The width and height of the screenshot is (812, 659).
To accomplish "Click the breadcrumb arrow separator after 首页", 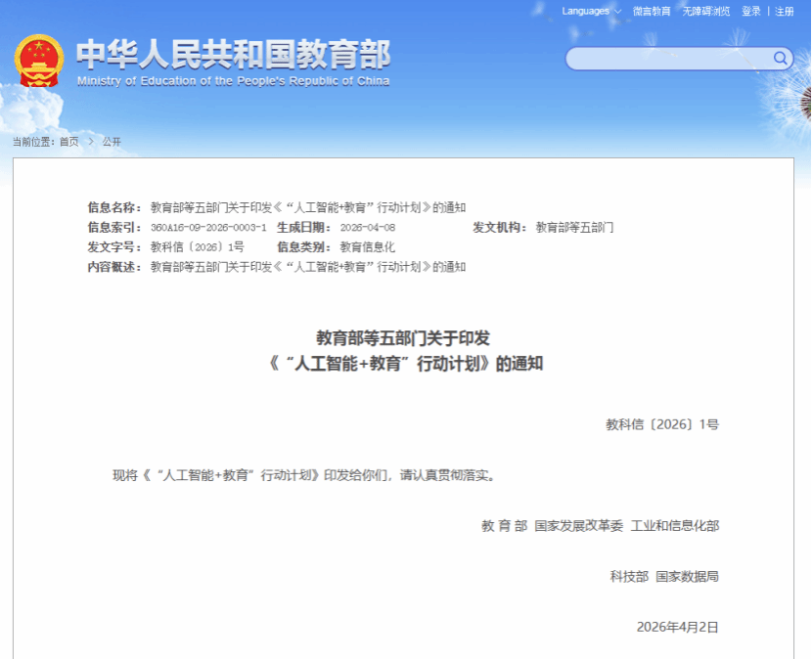I will click(x=91, y=142).
